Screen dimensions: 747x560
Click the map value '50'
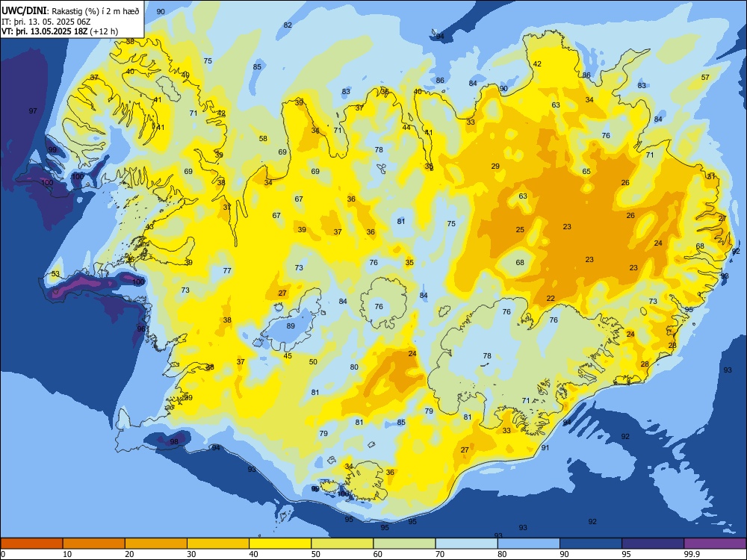(x=313, y=362)
